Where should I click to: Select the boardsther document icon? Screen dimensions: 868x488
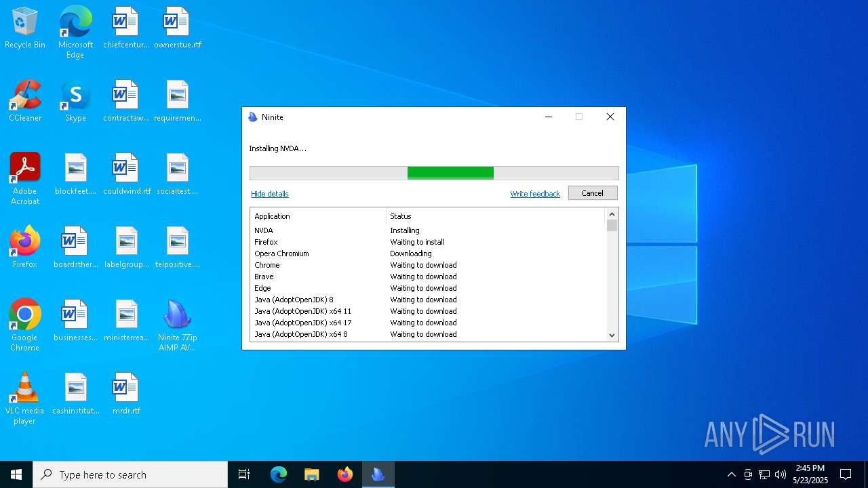75,248
